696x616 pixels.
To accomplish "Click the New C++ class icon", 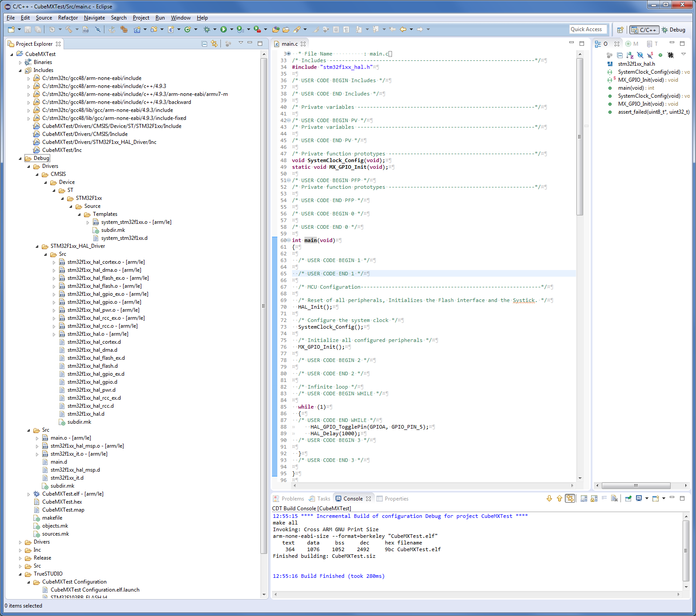I will [188, 29].
